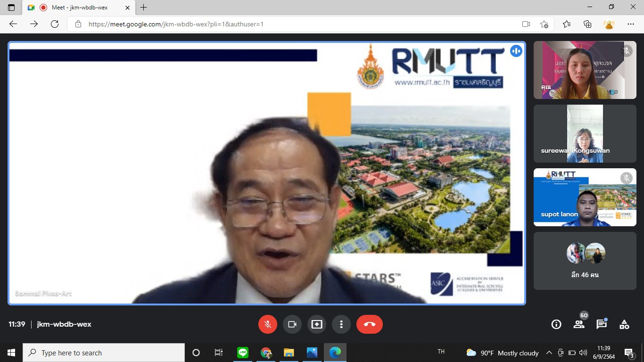Leave the call with red hang-up button
This screenshot has height=362, width=644.
(369, 324)
